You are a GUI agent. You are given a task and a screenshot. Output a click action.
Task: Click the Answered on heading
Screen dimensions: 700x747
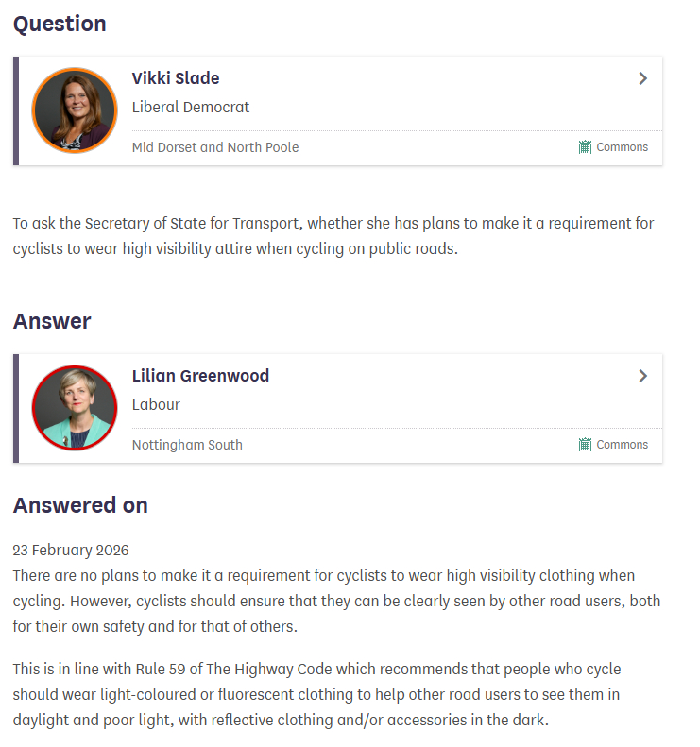(80, 505)
